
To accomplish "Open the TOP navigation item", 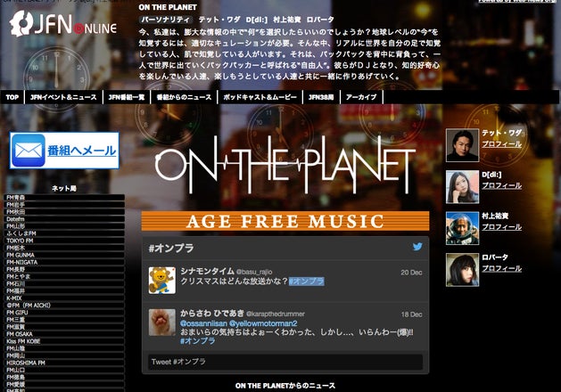I will [12, 97].
